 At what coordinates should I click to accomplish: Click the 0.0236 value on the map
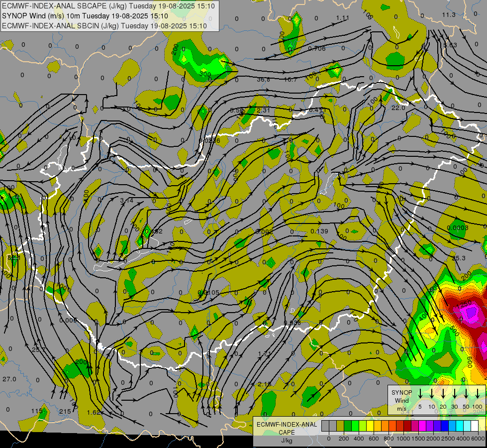click(x=209, y=141)
